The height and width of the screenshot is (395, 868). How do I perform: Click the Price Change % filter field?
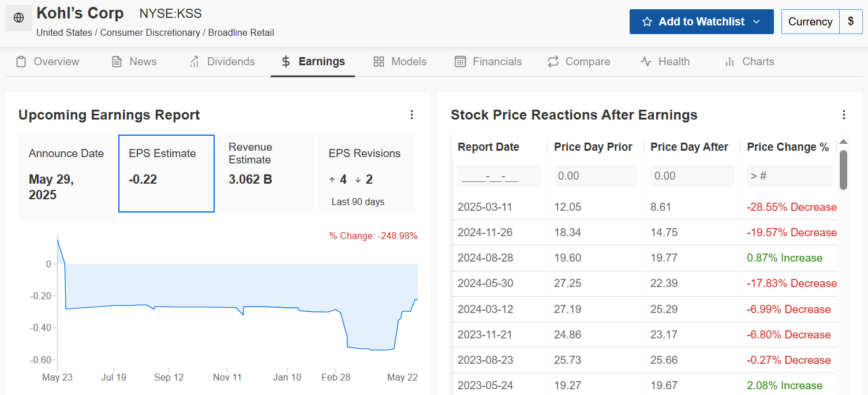pos(788,176)
